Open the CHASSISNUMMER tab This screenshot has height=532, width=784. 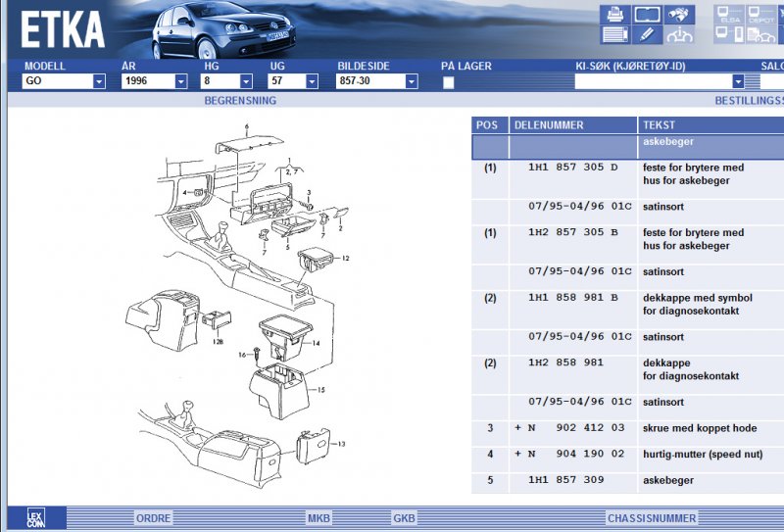click(651, 518)
